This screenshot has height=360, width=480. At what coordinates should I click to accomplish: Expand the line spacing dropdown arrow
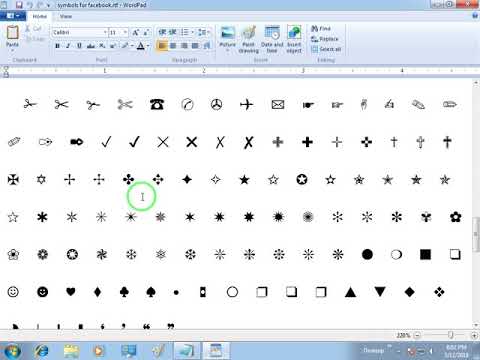(x=209, y=32)
